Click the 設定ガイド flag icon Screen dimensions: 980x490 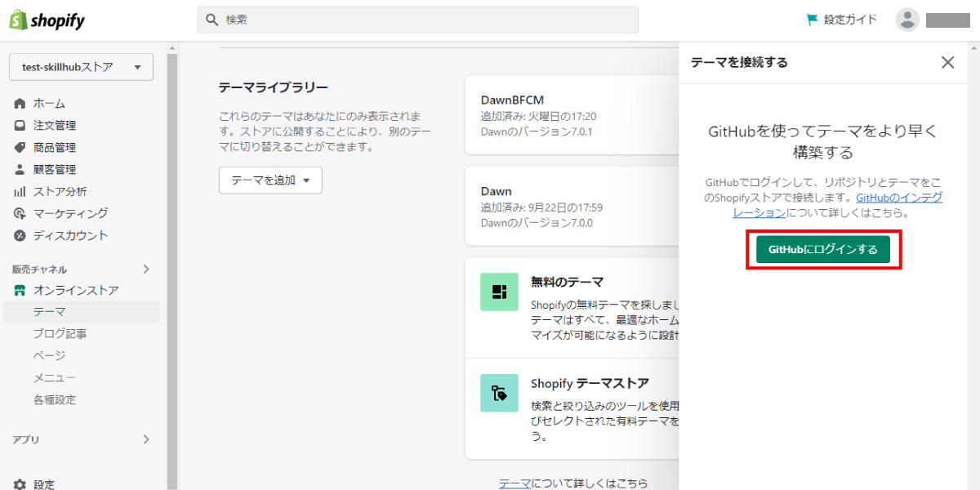coord(812,20)
